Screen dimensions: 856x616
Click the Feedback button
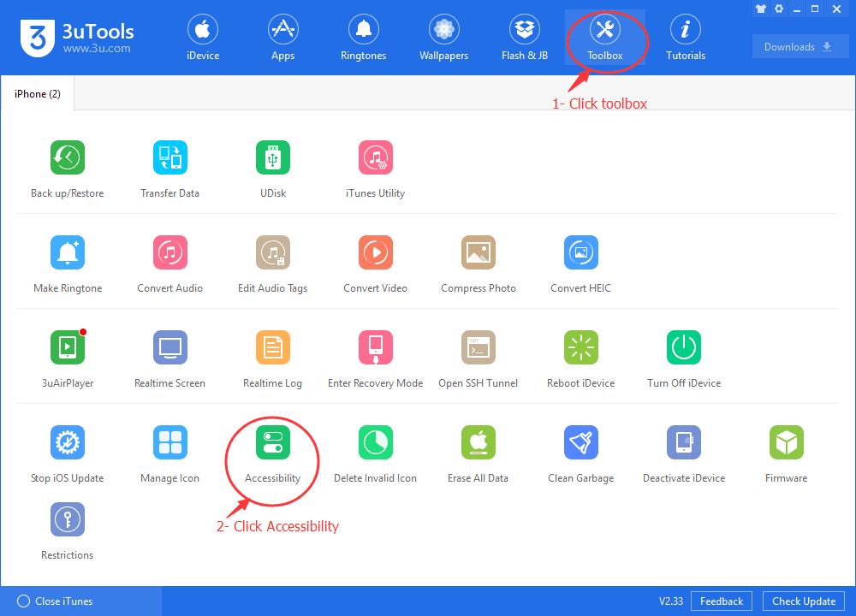point(721,601)
